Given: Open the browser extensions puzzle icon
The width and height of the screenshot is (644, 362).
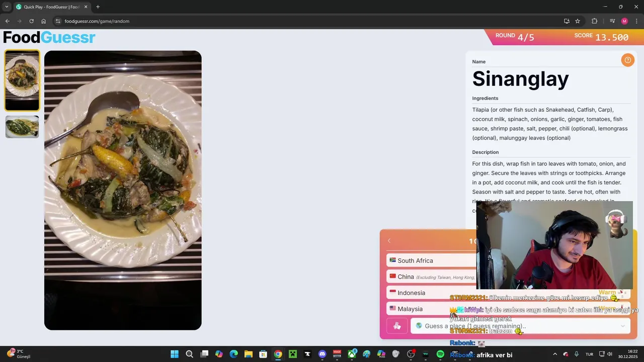Looking at the screenshot, I should (x=595, y=21).
